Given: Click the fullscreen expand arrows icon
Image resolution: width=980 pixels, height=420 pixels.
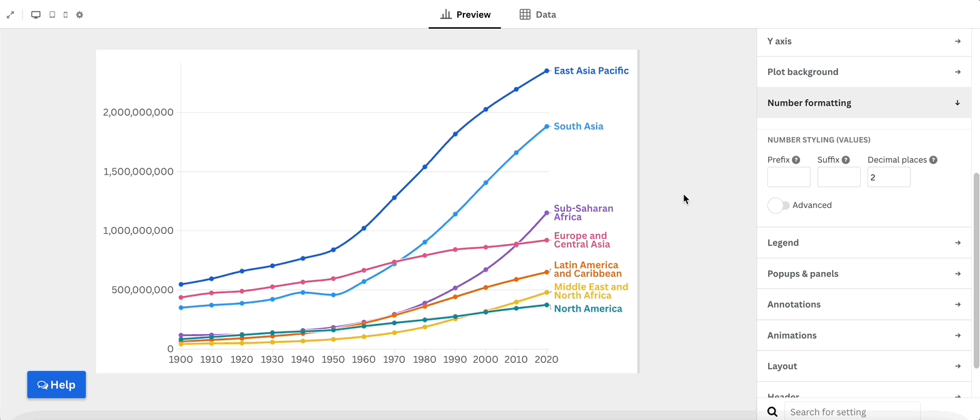Looking at the screenshot, I should (10, 14).
